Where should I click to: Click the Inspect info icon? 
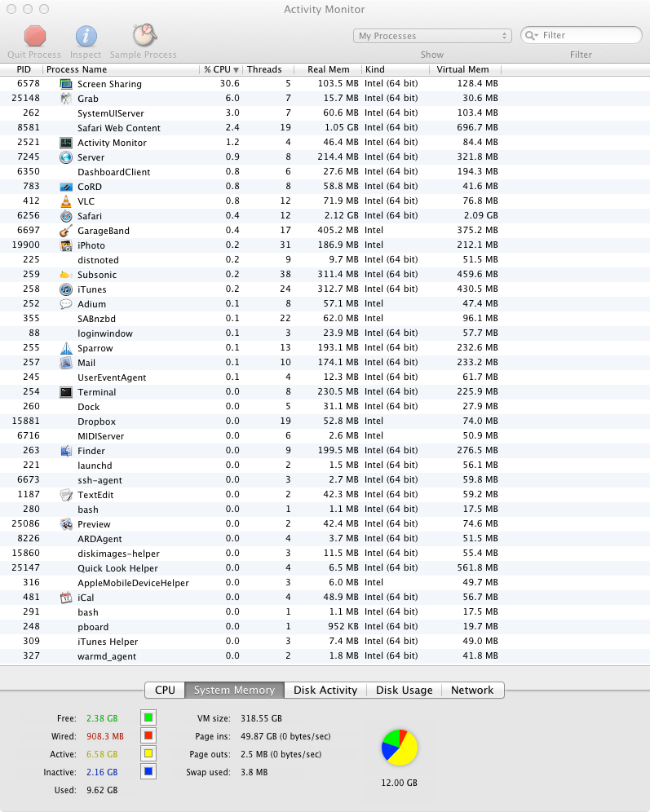coord(86,36)
